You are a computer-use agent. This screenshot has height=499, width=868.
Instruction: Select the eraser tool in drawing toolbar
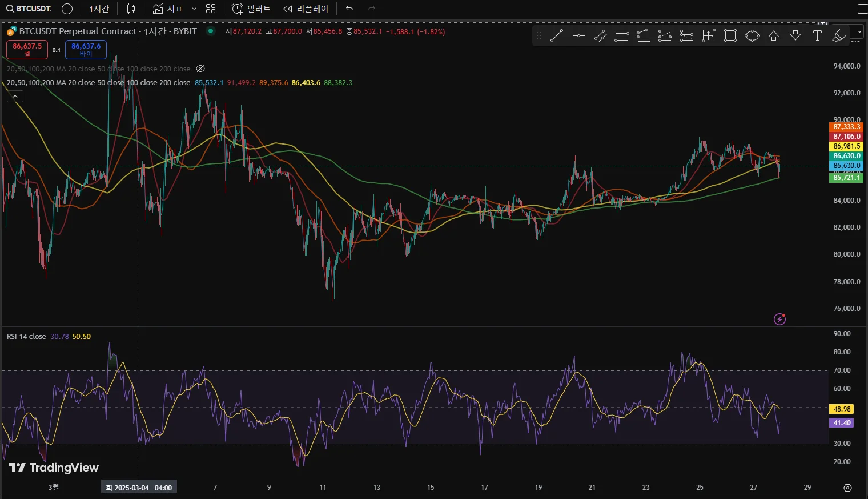(x=839, y=36)
